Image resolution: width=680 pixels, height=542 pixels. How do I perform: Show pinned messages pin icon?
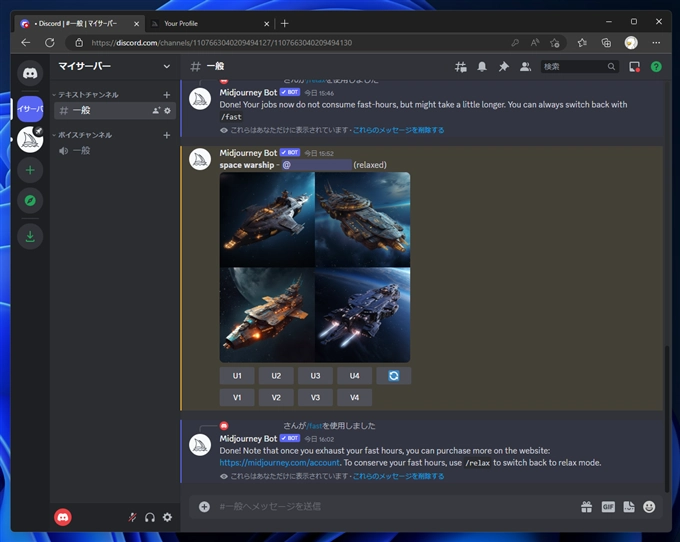click(503, 67)
